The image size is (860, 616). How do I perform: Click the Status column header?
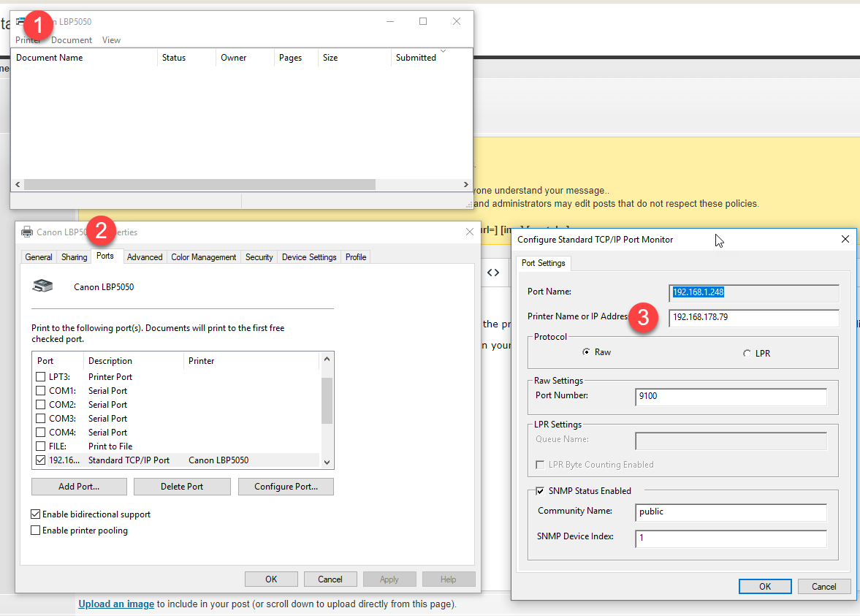point(187,58)
